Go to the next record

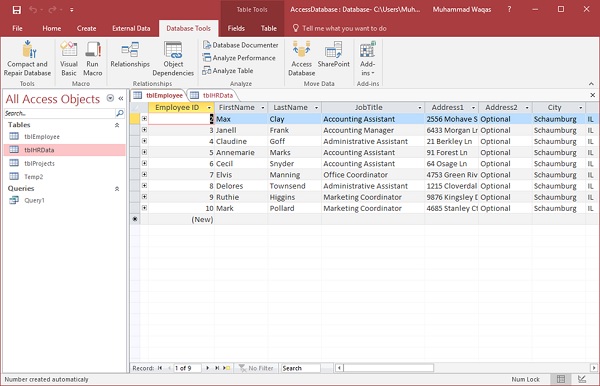click(207, 368)
